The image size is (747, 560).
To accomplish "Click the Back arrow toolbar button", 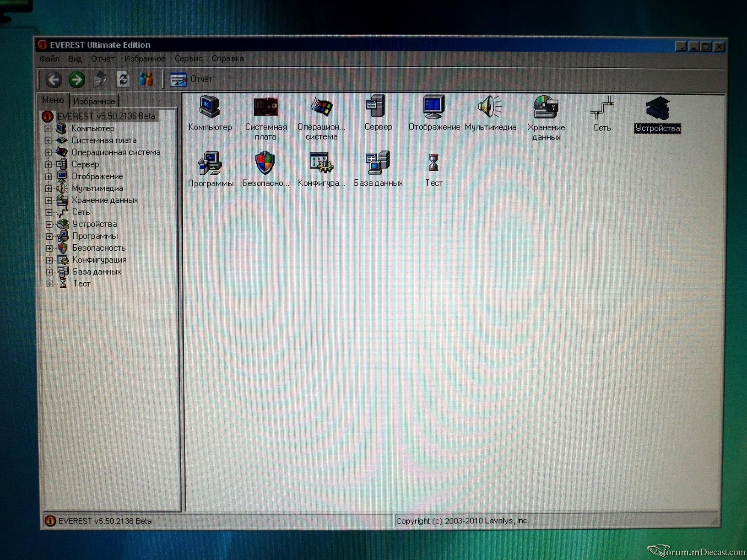I will point(54,80).
